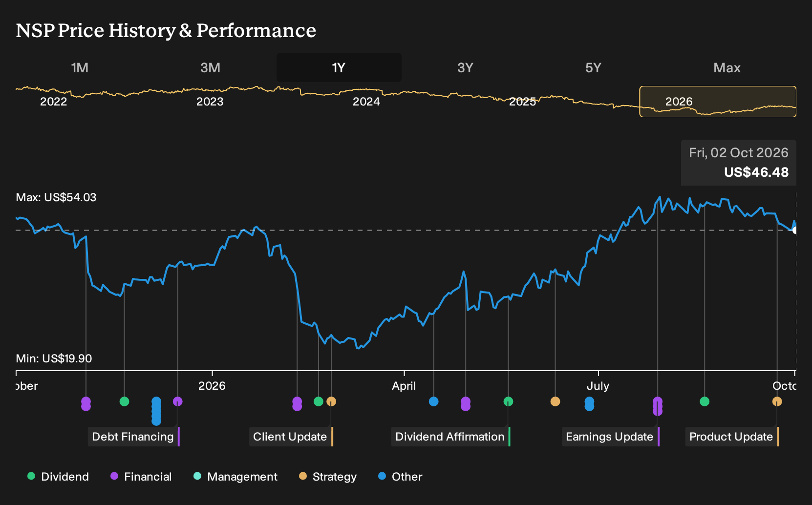Click the 2022 label in the overview timeline
Viewport: 812px width, 505px height.
point(54,102)
